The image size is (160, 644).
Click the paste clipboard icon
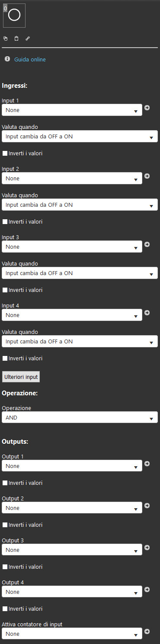click(x=16, y=38)
